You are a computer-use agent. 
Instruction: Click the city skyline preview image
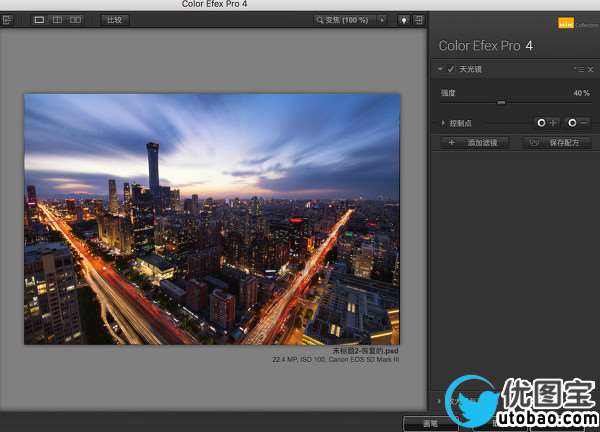[212, 219]
